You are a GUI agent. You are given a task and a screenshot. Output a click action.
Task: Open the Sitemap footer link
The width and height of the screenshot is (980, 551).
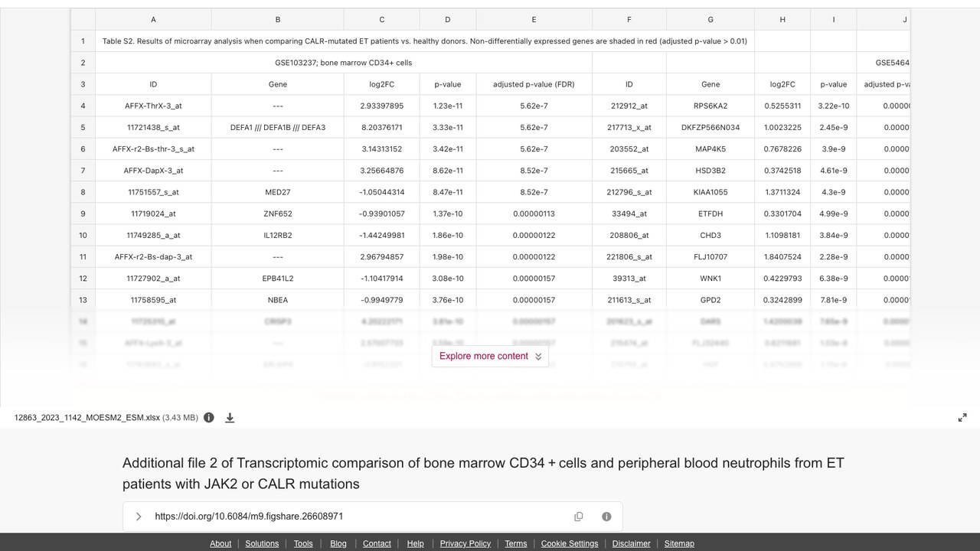click(x=679, y=543)
